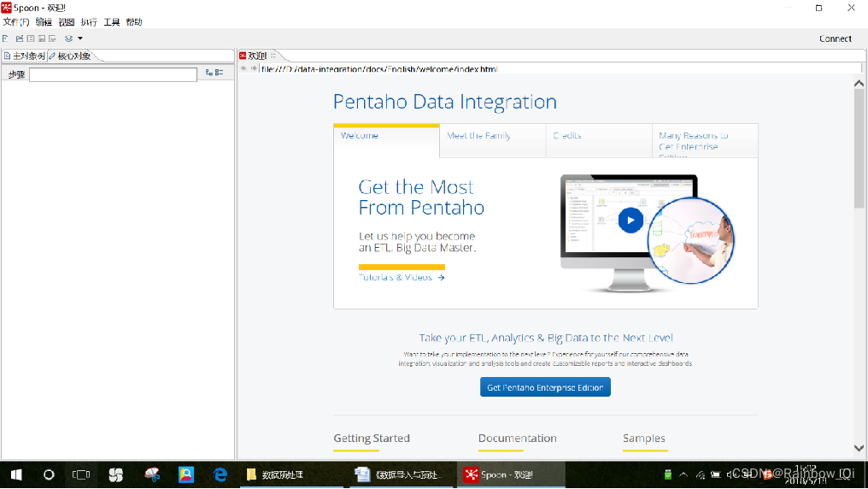Click the Connect button
This screenshot has width=868, height=489.
(x=836, y=38)
